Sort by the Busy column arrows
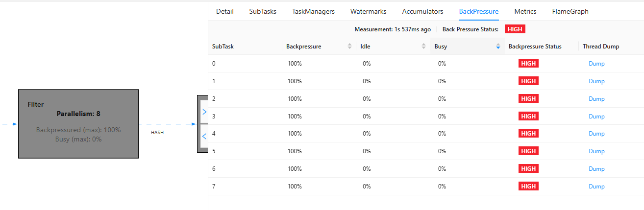 (x=498, y=47)
